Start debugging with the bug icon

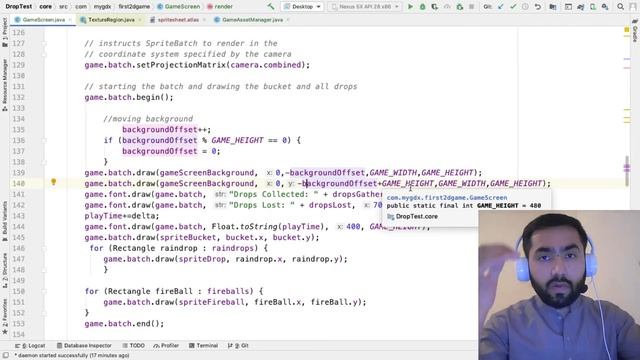click(422, 7)
